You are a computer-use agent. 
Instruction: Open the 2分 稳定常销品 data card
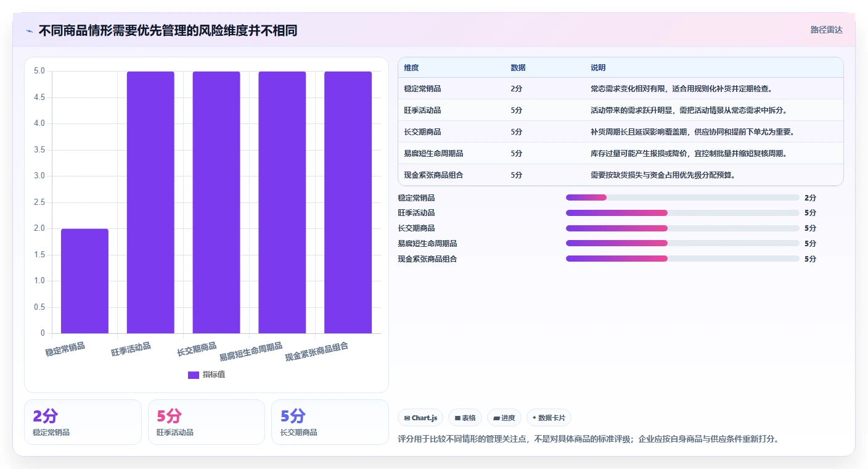[83, 422]
